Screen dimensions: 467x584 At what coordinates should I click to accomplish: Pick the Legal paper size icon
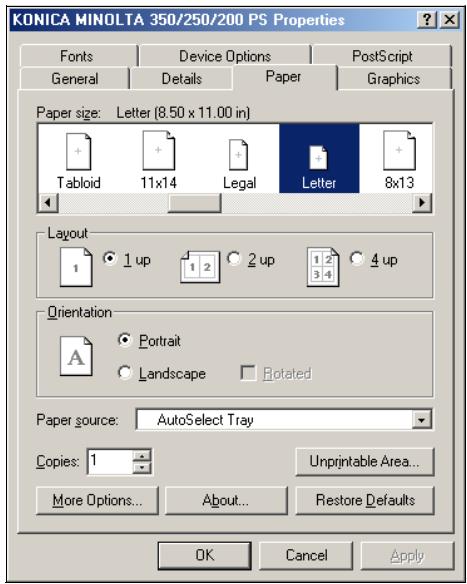pyautogui.click(x=239, y=155)
